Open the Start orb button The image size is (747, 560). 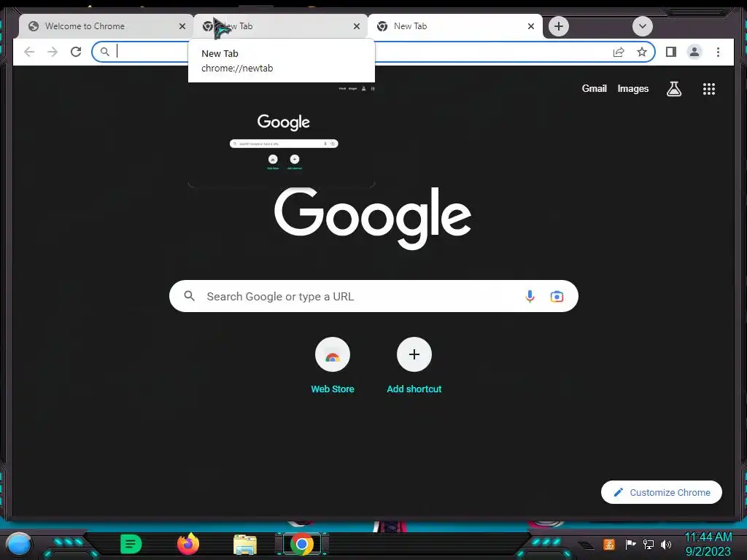click(x=19, y=544)
